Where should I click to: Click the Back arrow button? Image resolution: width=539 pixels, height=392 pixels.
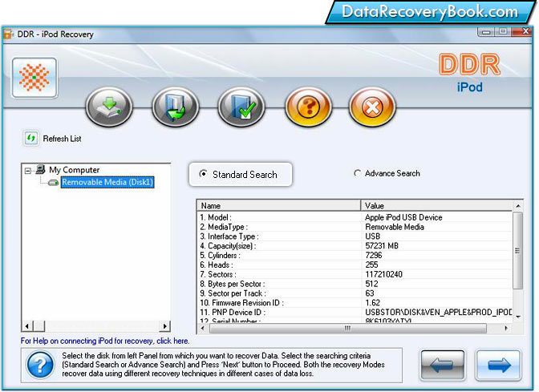[443, 365]
